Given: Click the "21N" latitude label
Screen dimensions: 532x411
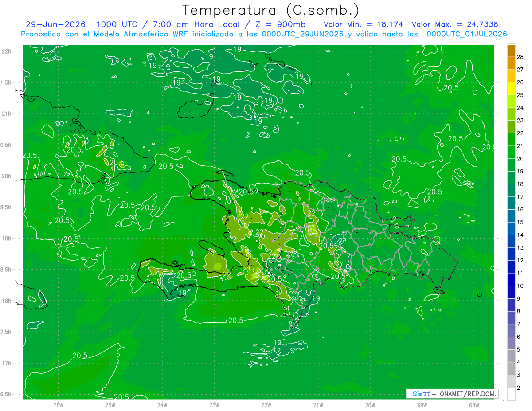Looking at the screenshot, I should 7,114.
